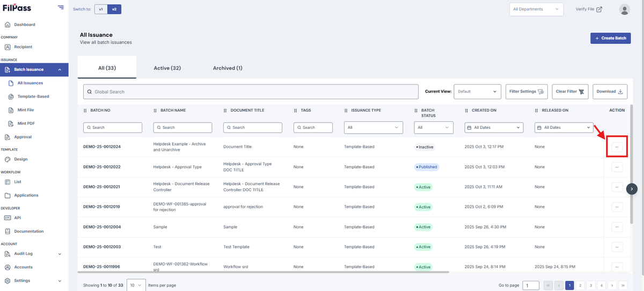This screenshot has height=291, width=644.
Task: Open the user profile avatar
Action: click(625, 9)
